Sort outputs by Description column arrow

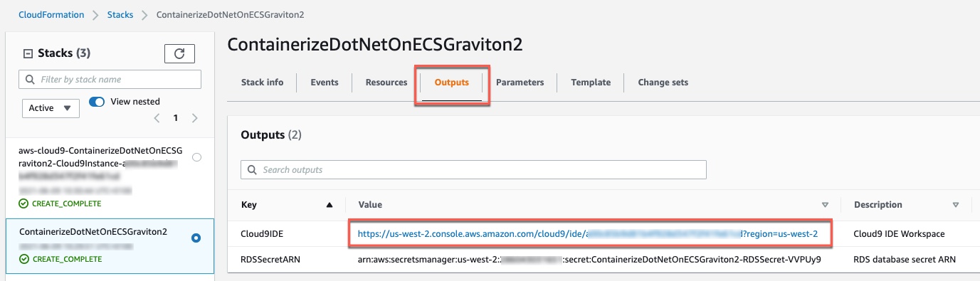pyautogui.click(x=956, y=205)
